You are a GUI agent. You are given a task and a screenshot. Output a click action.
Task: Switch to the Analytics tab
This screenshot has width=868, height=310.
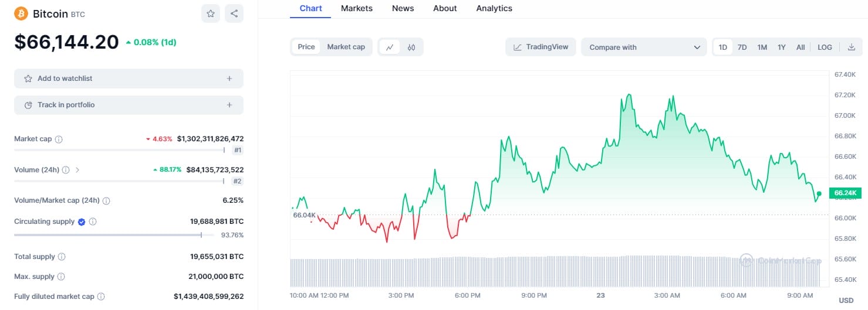[x=494, y=8]
